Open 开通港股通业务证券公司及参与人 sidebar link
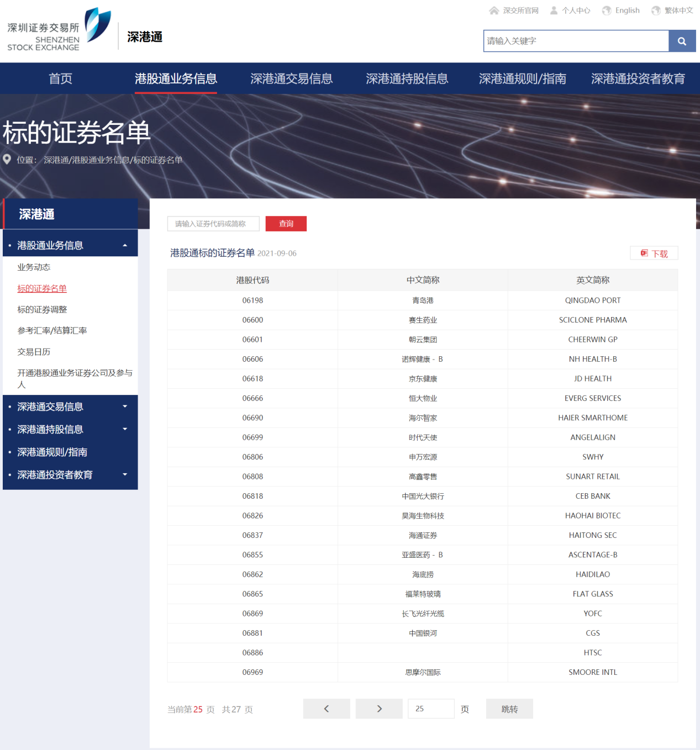The width and height of the screenshot is (700, 750). point(75,378)
